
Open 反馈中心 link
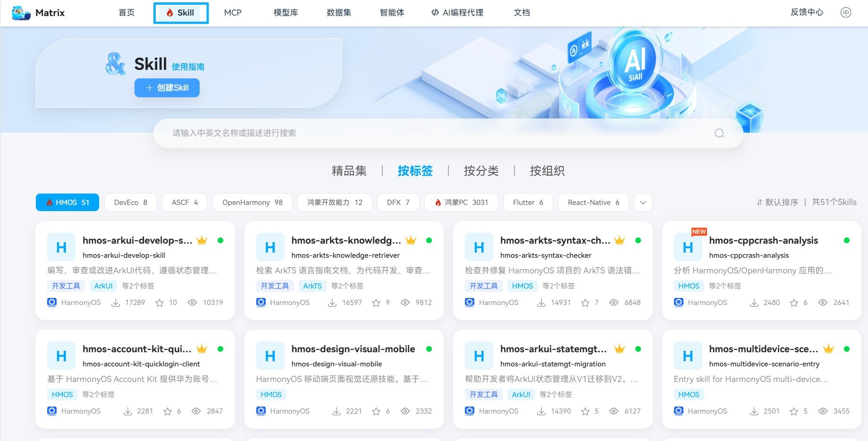(807, 12)
